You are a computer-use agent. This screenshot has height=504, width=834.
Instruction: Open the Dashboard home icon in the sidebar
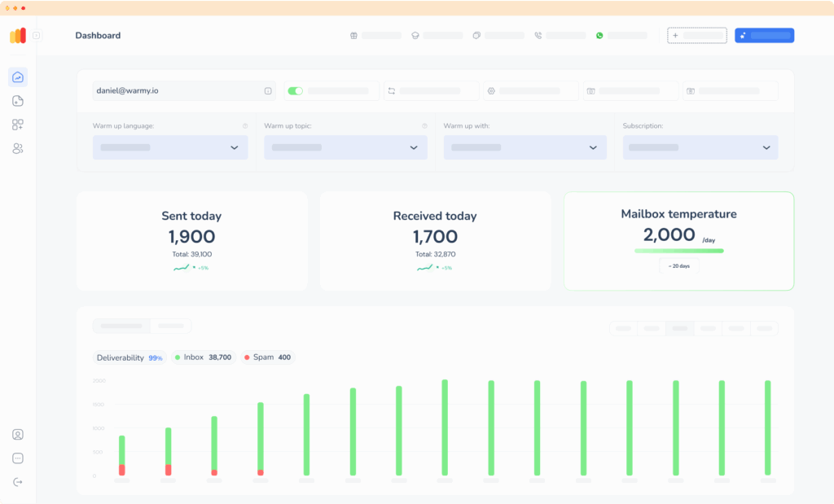point(18,77)
